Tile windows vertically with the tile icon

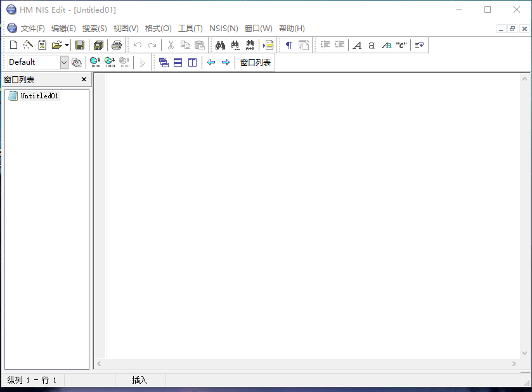[x=192, y=62]
